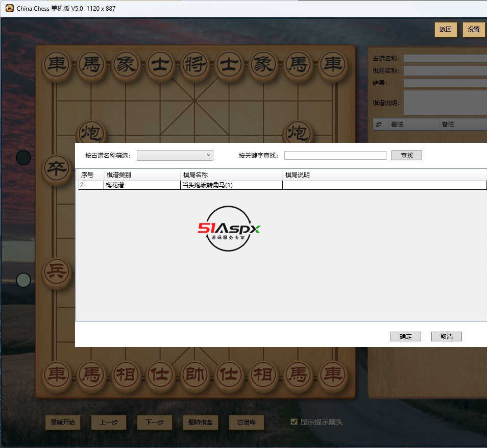Viewport: 487px width, 448px height.
Task: Select the black right cannon 炮 piece
Action: [x=298, y=132]
